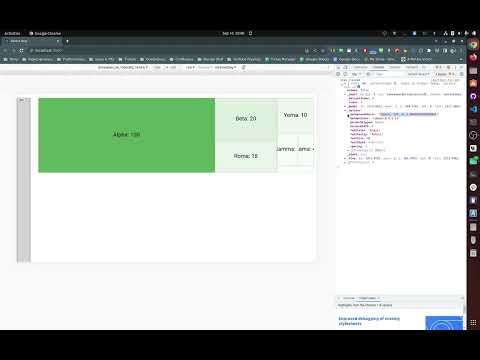Open the DevTools three-dot customize menu
This screenshot has width=480, height=360.
[x=455, y=67]
